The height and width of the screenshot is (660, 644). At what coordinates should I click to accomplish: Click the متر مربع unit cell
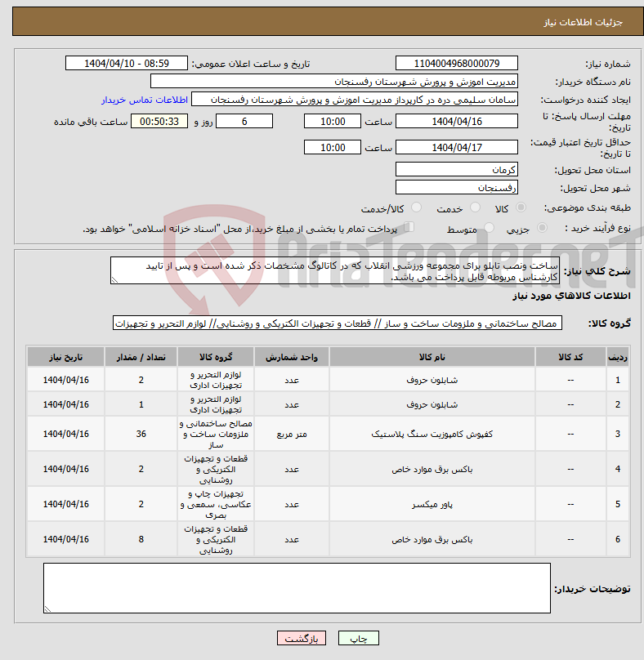(x=292, y=434)
